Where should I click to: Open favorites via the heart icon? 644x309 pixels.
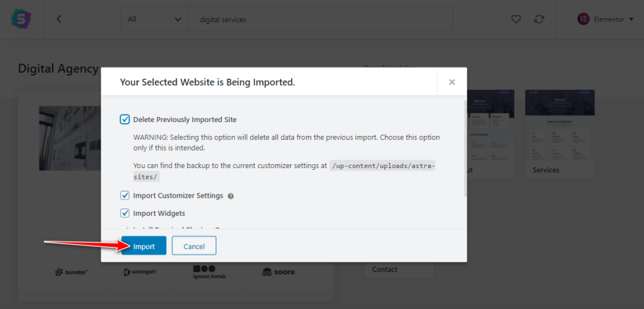tap(516, 20)
